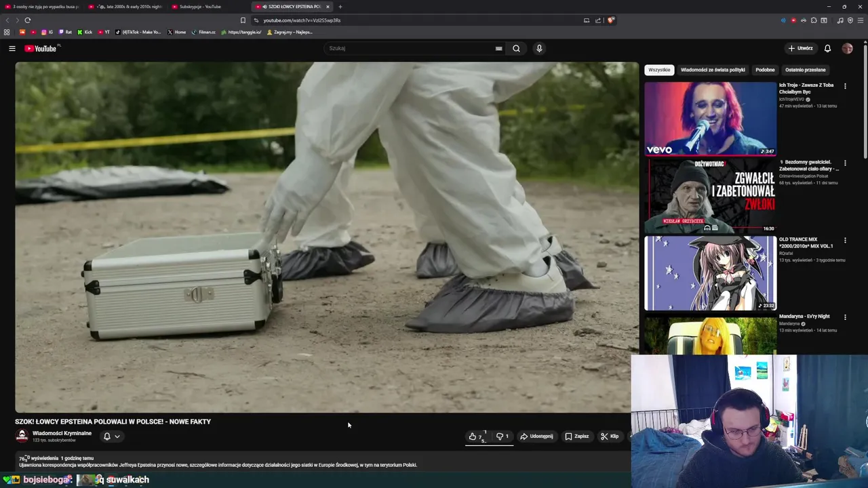The height and width of the screenshot is (488, 868).
Task: Select Wiadomości ze świata polityki chip
Action: [713, 70]
